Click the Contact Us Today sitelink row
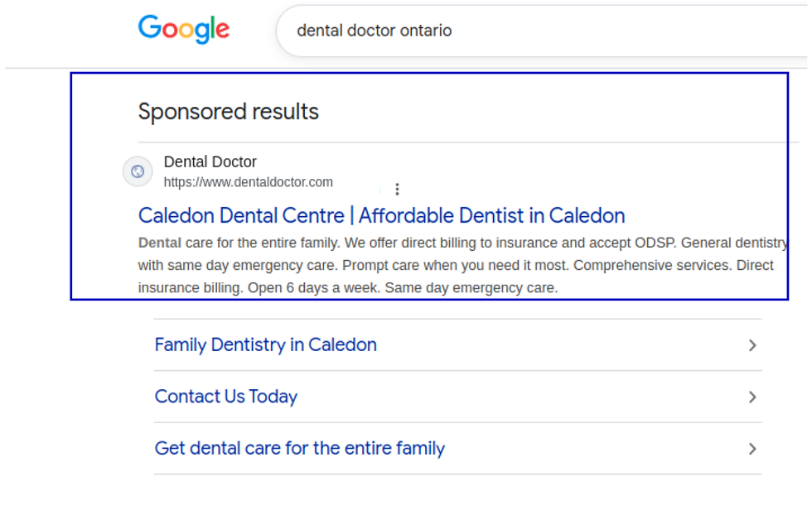The width and height of the screenshot is (812, 520). pos(225,397)
